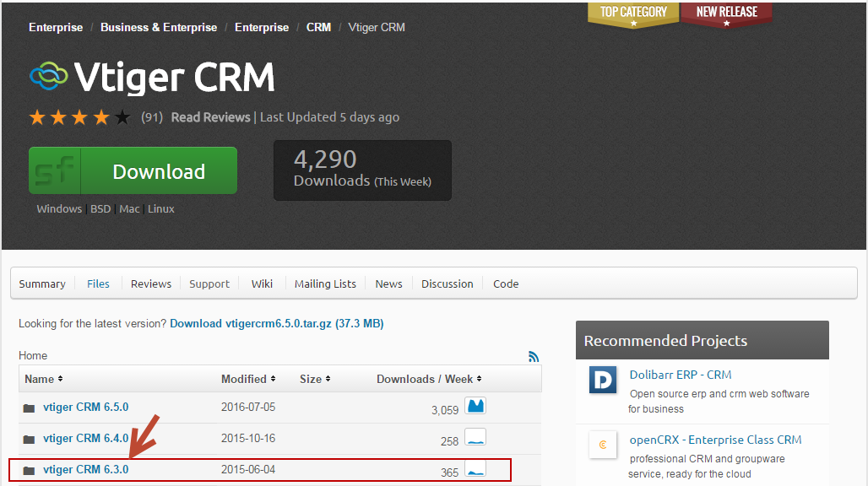Click the Last Updated 5 days ago text
868x486 pixels.
click(x=329, y=117)
